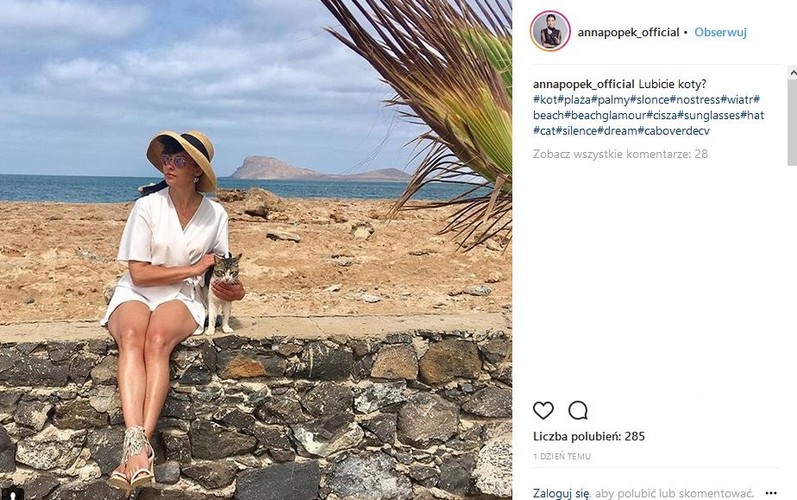The height and width of the screenshot is (500, 797).
Task: Follow the account with the Obserwuj button
Action: coord(720,32)
